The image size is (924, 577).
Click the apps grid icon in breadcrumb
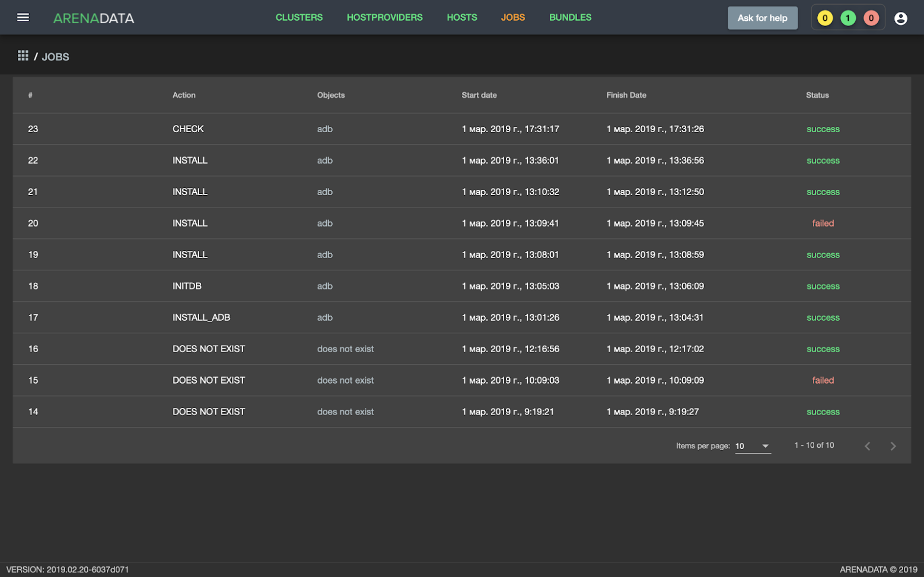(23, 56)
